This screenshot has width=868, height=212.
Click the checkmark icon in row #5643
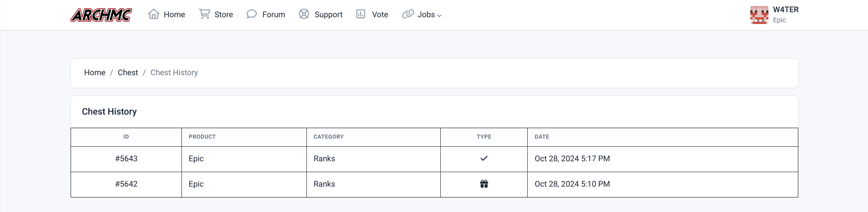coord(484,159)
